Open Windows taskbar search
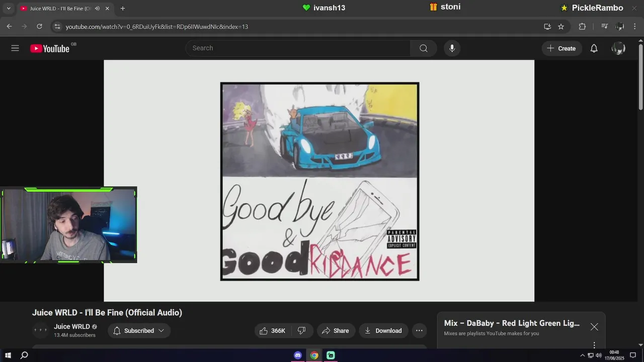 24,355
